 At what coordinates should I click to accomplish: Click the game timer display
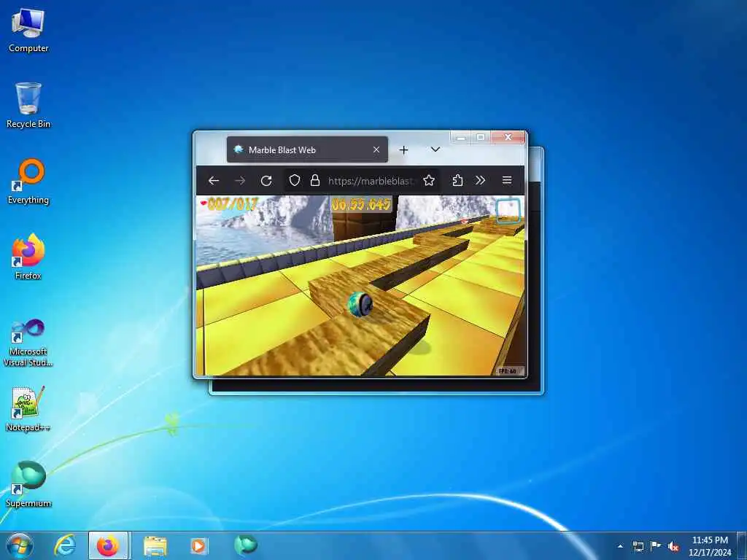(x=362, y=205)
